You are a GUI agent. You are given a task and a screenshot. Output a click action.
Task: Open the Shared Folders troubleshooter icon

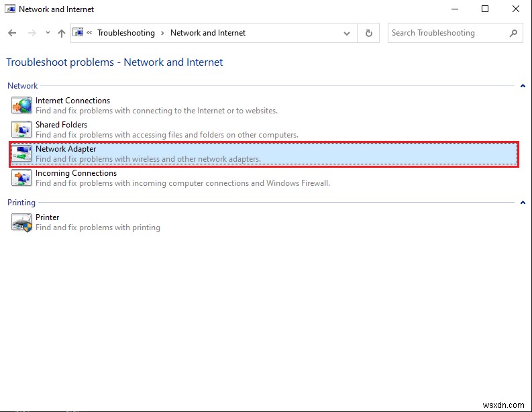pyautogui.click(x=21, y=130)
